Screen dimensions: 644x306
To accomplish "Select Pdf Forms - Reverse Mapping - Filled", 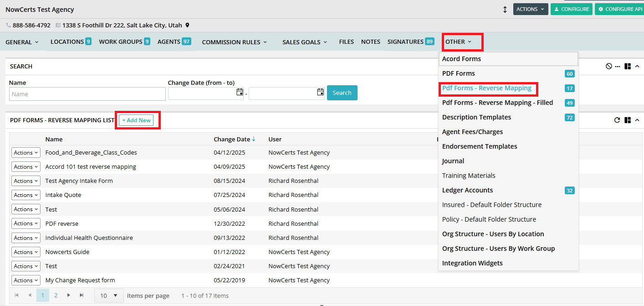I will (508, 103).
